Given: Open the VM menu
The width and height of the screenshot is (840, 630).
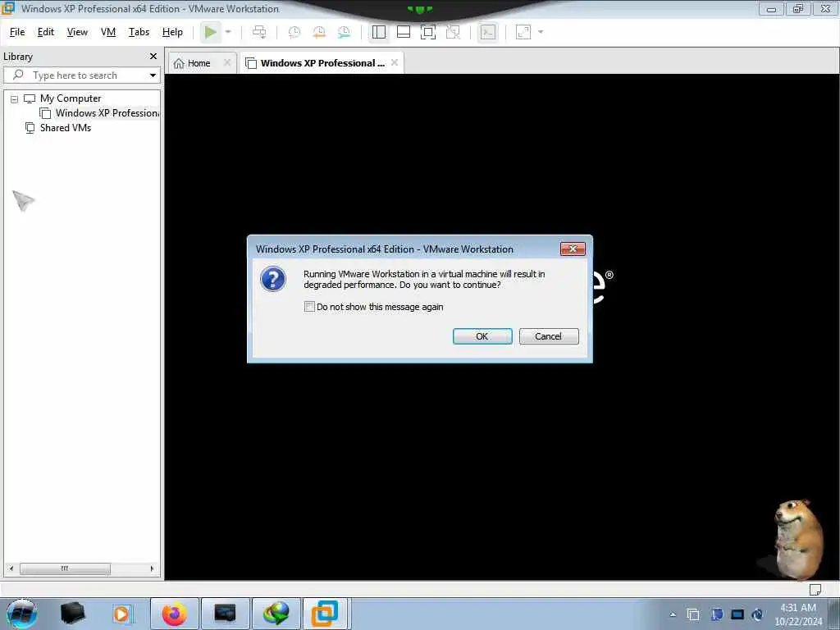Looking at the screenshot, I should (x=108, y=32).
